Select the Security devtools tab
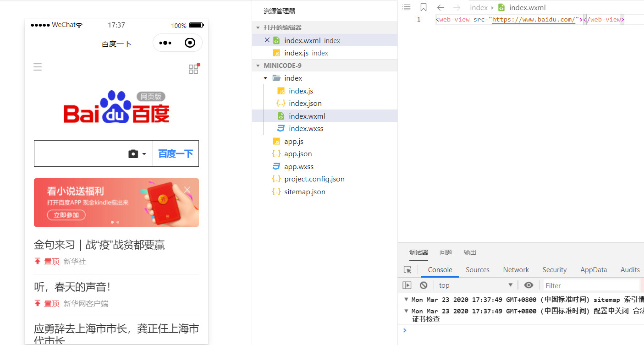The height and width of the screenshot is (345, 644). (555, 270)
